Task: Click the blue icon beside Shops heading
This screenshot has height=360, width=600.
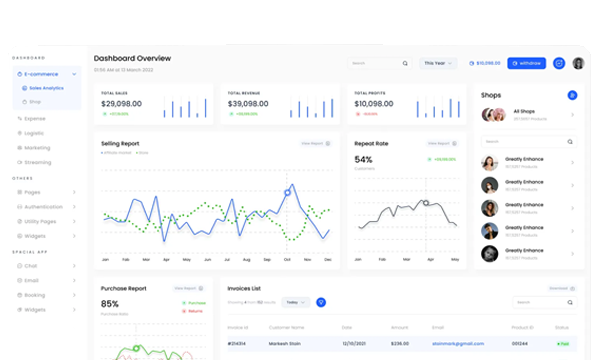Action: pyautogui.click(x=572, y=95)
